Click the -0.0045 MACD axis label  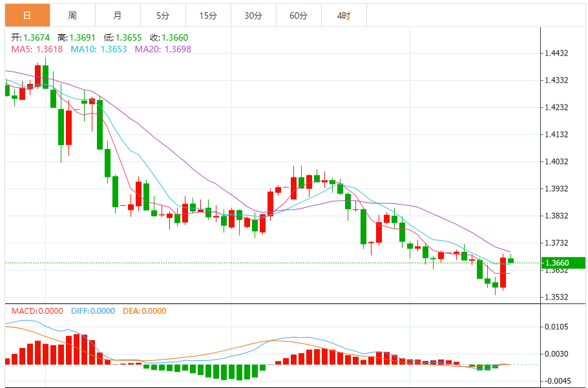click(x=556, y=382)
